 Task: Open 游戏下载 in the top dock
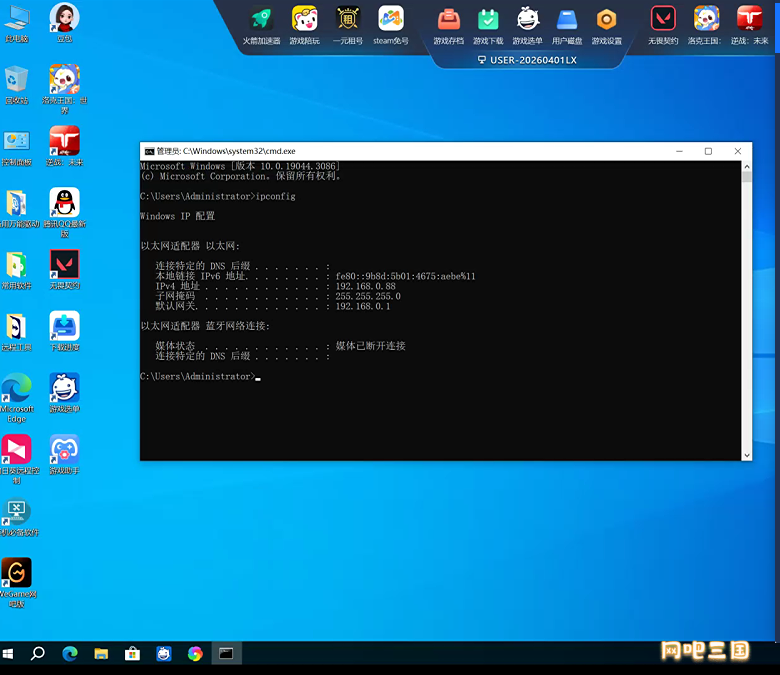point(488,19)
